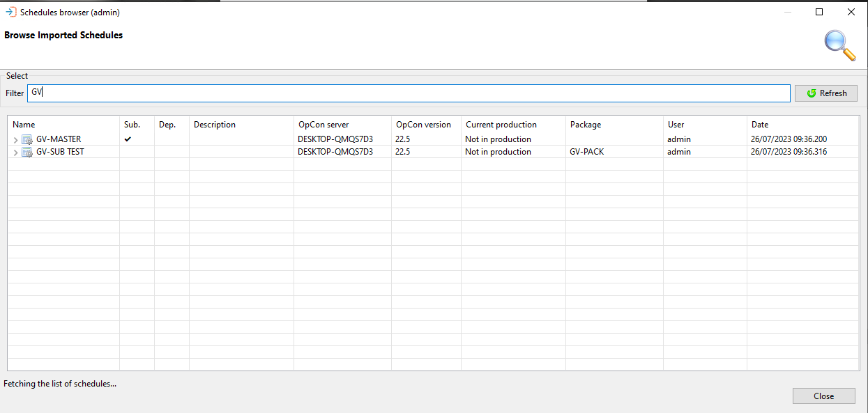Sort by the User column header
The width and height of the screenshot is (868, 413).
pos(705,125)
